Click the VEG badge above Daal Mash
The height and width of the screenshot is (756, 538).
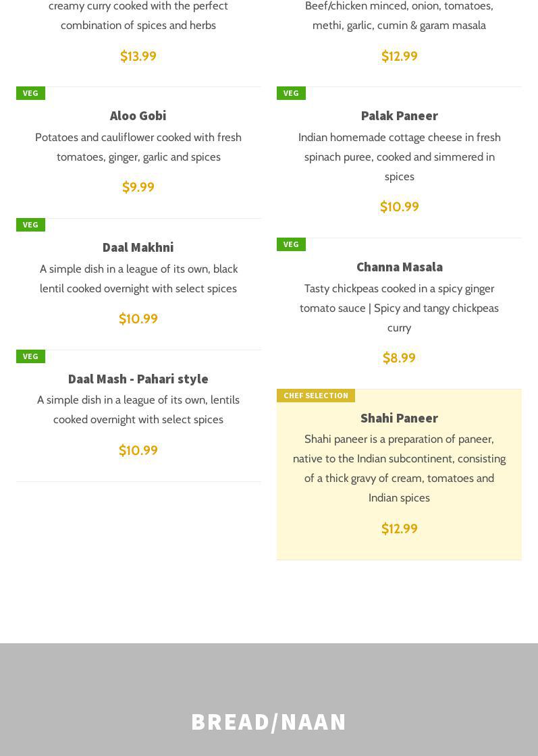[30, 356]
